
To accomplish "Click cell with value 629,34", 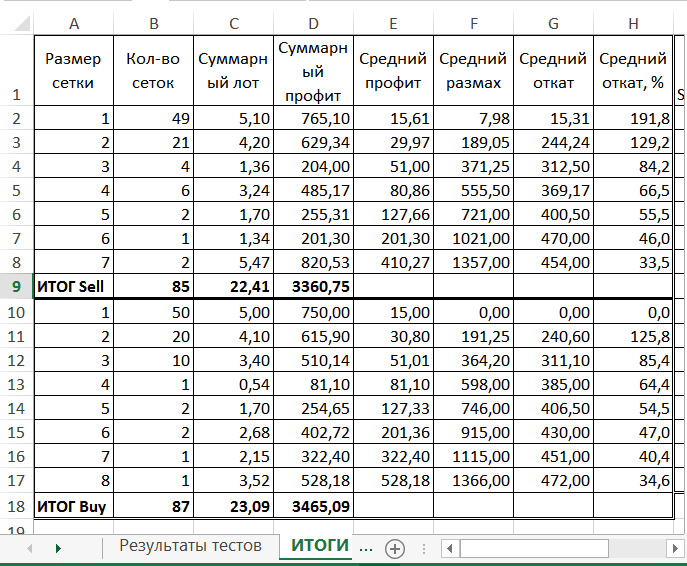I will (x=313, y=142).
